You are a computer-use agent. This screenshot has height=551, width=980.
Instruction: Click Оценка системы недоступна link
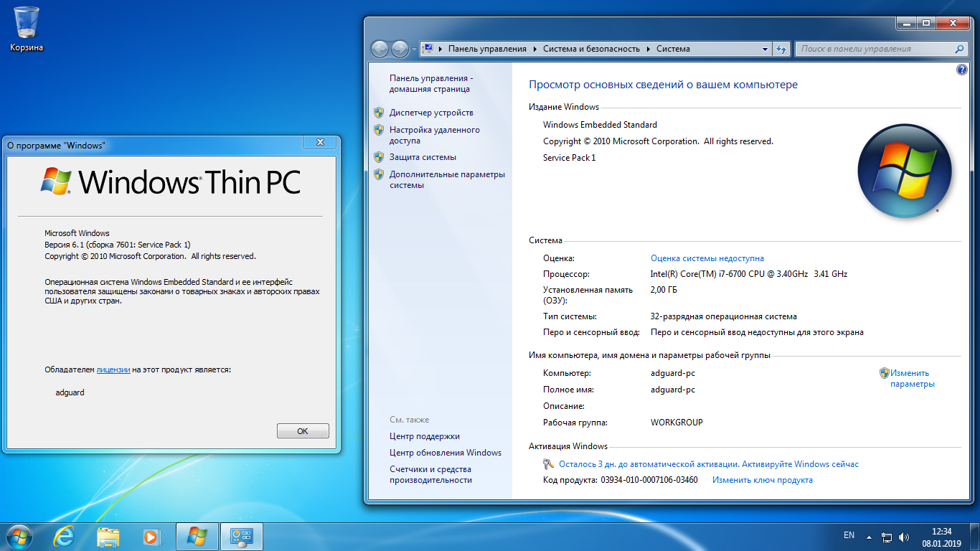click(x=707, y=258)
